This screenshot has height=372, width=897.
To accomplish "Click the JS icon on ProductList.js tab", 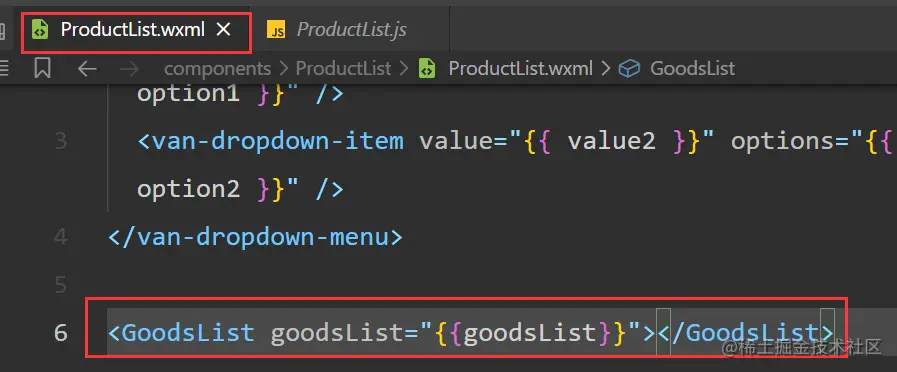I will click(x=276, y=30).
